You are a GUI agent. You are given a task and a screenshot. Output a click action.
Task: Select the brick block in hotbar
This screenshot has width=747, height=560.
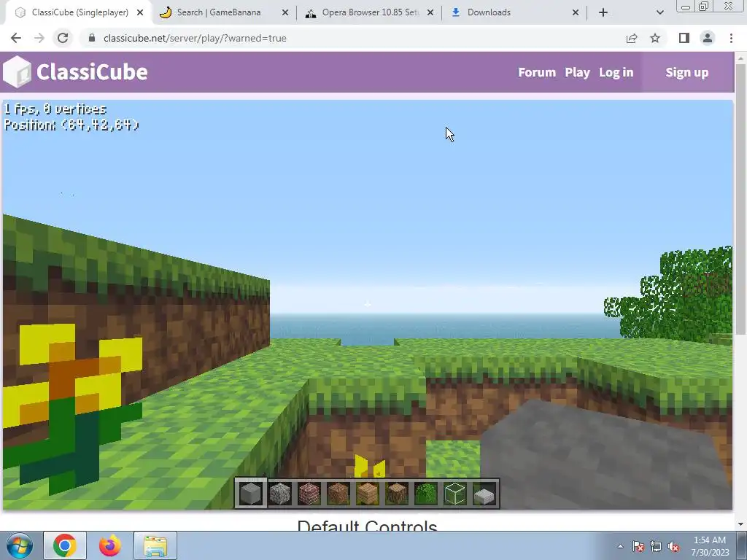[309, 494]
